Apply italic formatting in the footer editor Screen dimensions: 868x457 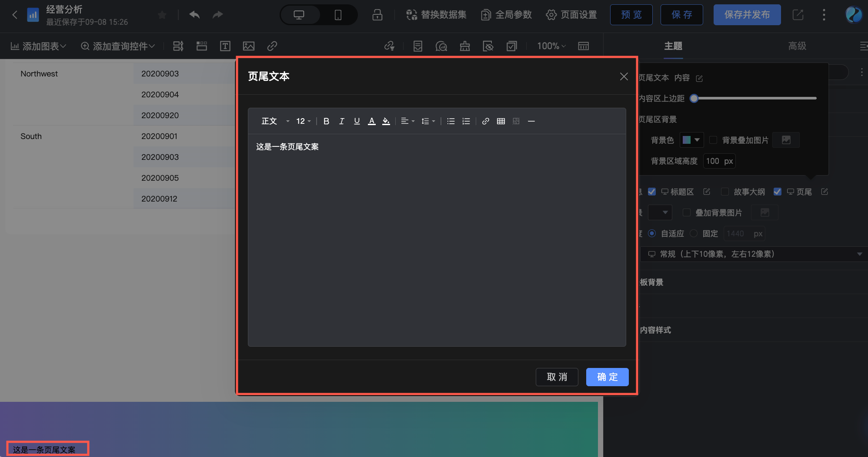pos(342,121)
